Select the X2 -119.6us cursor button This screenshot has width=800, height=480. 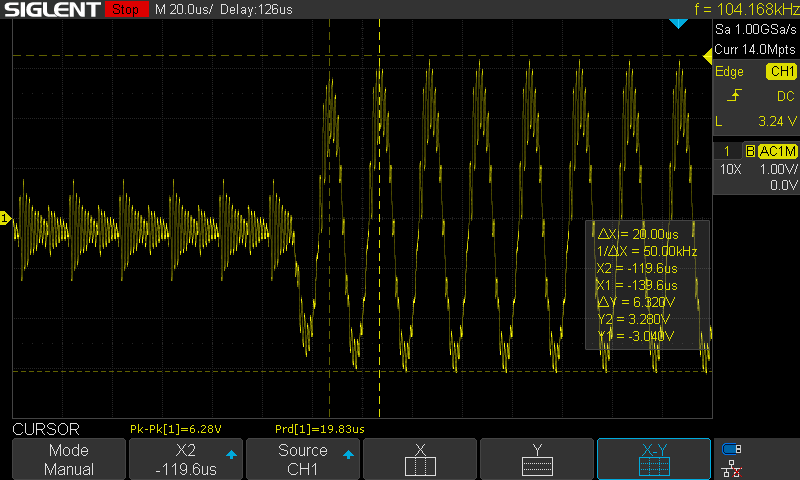tap(186, 459)
